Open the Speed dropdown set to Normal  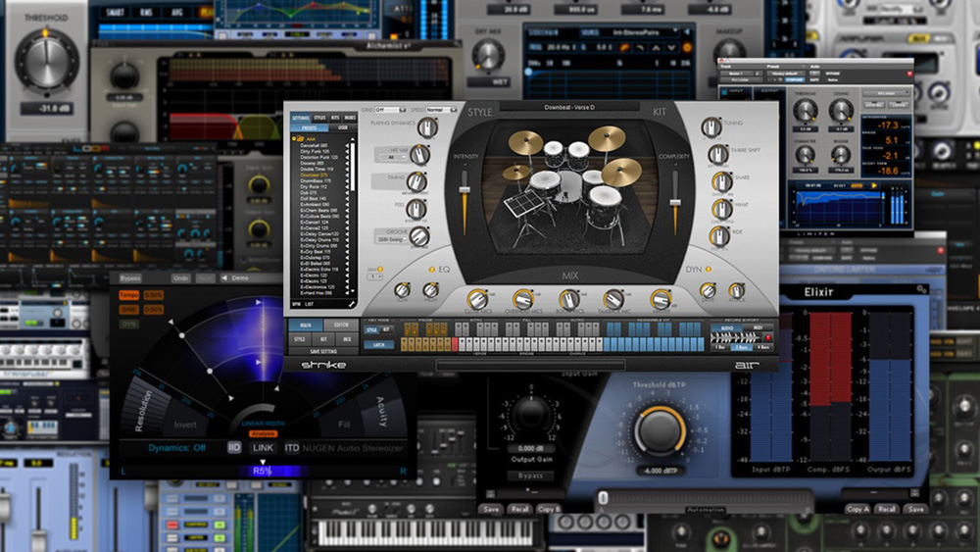pyautogui.click(x=442, y=110)
